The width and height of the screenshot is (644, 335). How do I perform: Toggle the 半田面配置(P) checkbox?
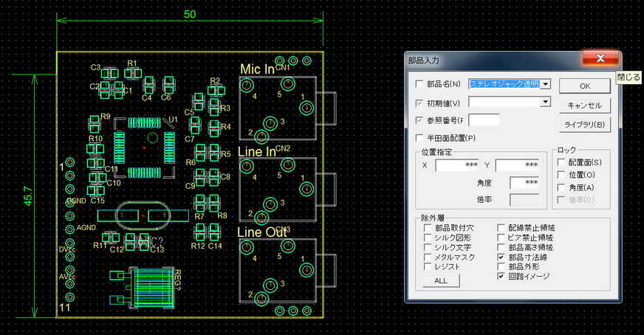[420, 138]
